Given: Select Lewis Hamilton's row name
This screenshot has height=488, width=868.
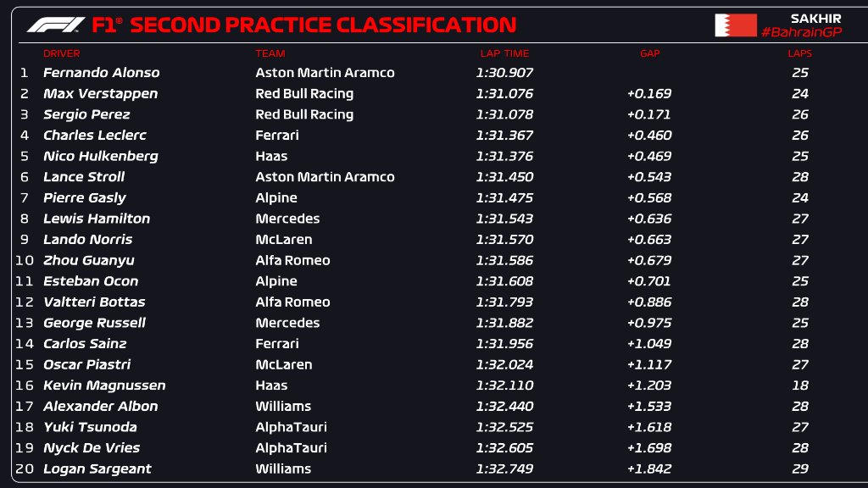Looking at the screenshot, I should (x=97, y=219).
